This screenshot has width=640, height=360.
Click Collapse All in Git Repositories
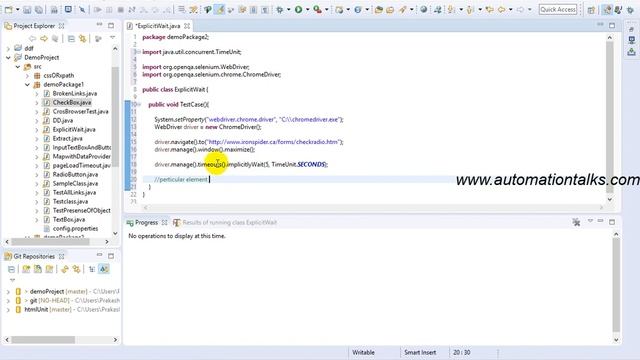tap(11, 269)
